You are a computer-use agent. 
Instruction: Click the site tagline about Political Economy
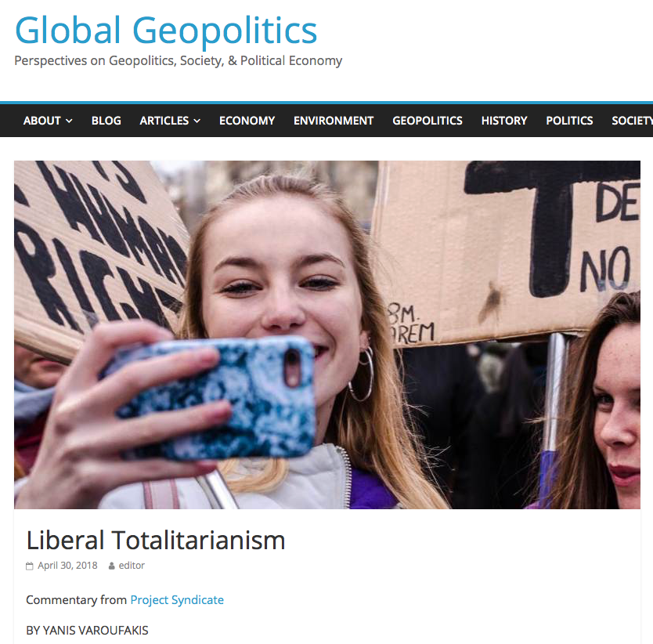click(179, 61)
